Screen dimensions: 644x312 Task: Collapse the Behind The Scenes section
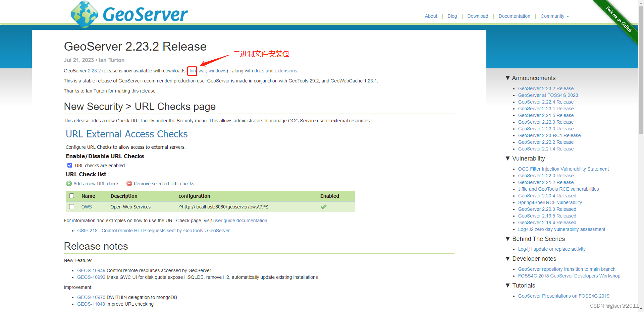click(x=508, y=239)
